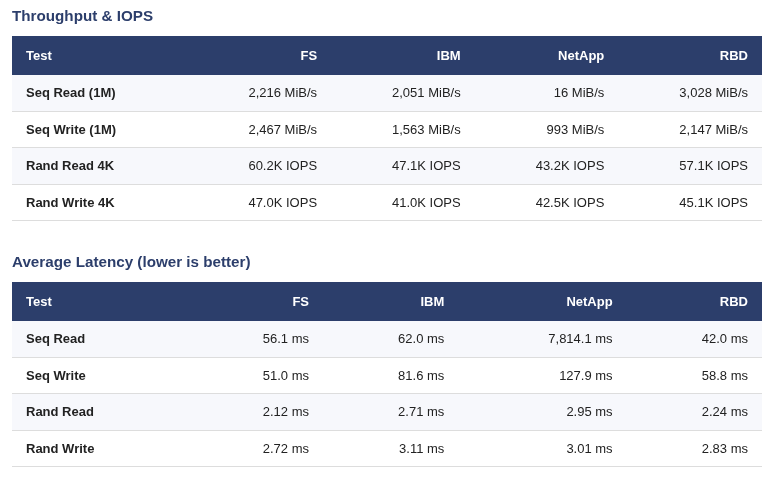Viewport: 772px width, 479px height.
Task: Click the 3,028 MiB/s cell
Action: click(713, 93)
